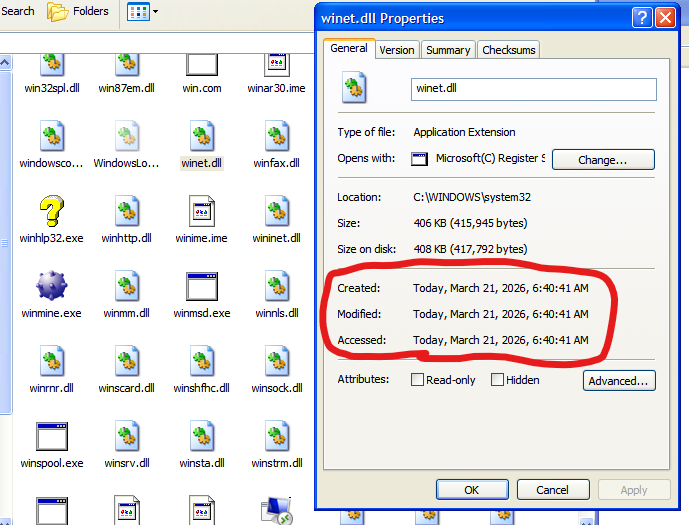Select the winmine.exe Minesweeper icon
689x525 pixels.
tap(51, 287)
